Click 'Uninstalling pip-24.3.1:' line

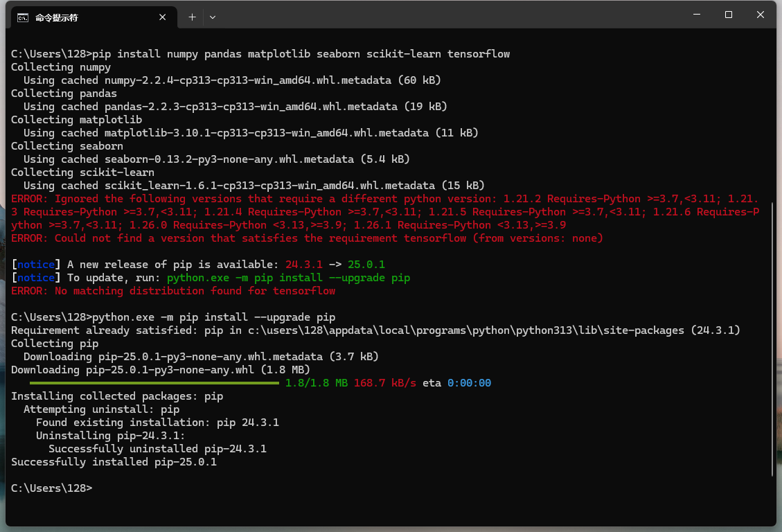(111, 436)
